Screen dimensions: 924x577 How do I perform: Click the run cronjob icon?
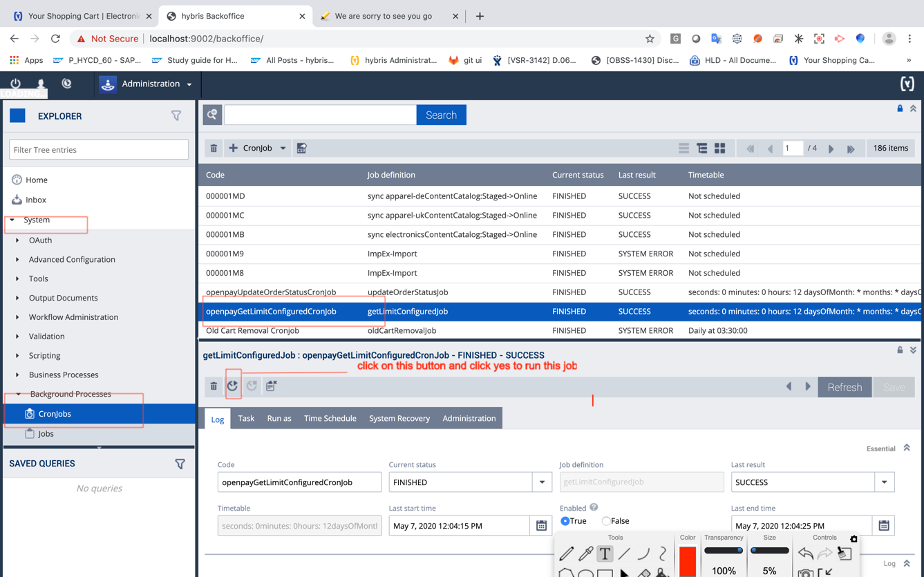233,386
